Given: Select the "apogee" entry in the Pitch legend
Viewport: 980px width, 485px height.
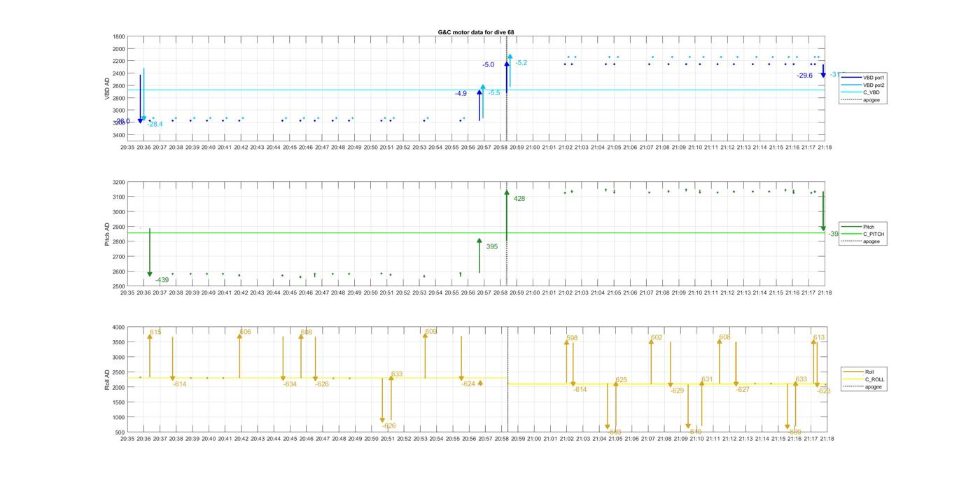Looking at the screenshot, I should (860, 241).
